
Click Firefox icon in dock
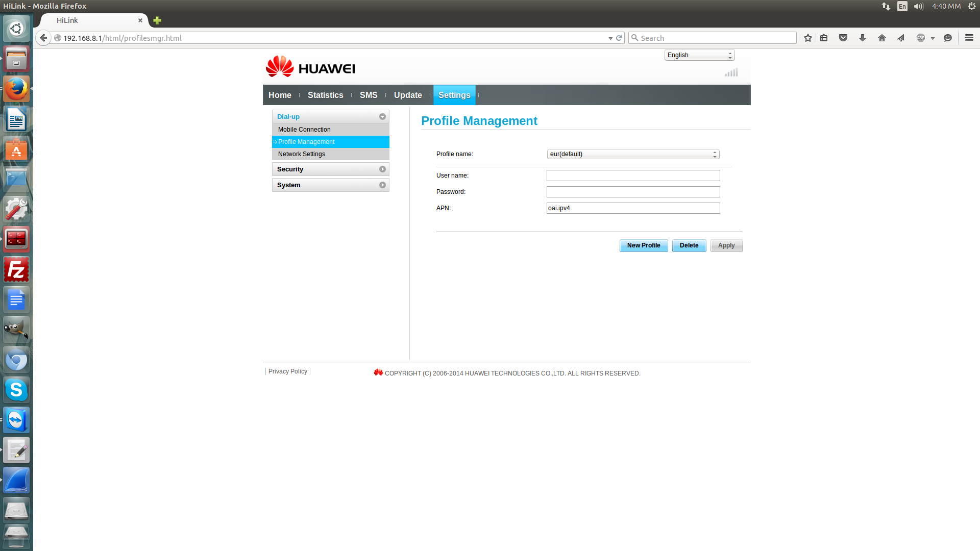click(16, 89)
